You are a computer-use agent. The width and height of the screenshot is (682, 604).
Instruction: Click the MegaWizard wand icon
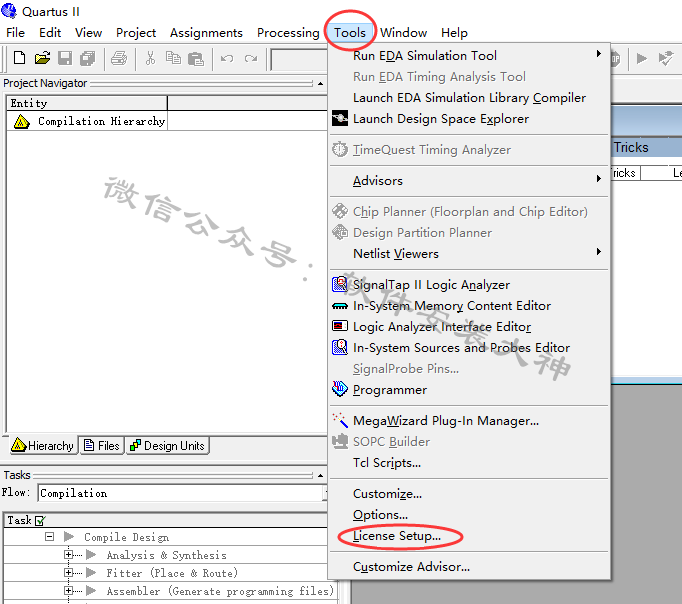point(340,420)
